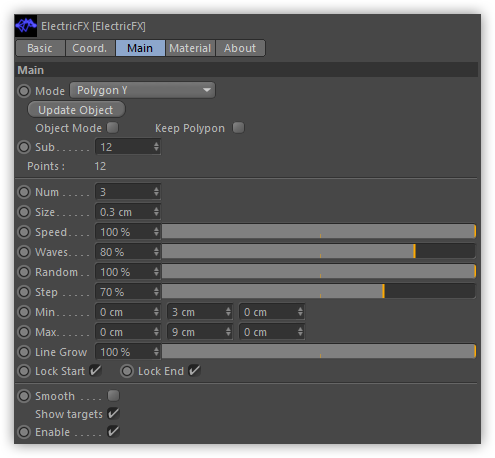Viewport: 495px width, 458px height.
Task: Tick the Keep Polypon checkbox
Action: pyautogui.click(x=238, y=128)
